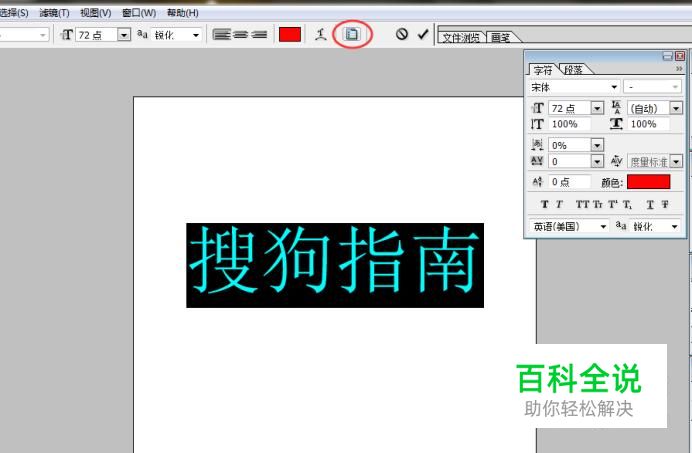Open 文件浏览 tab in palette well
Viewport: 692px width, 453px height.
pos(461,38)
